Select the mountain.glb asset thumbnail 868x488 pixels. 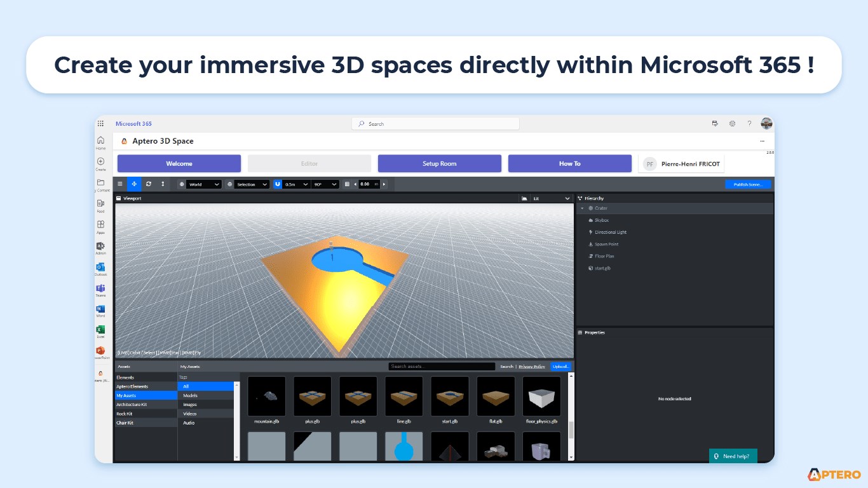point(266,396)
